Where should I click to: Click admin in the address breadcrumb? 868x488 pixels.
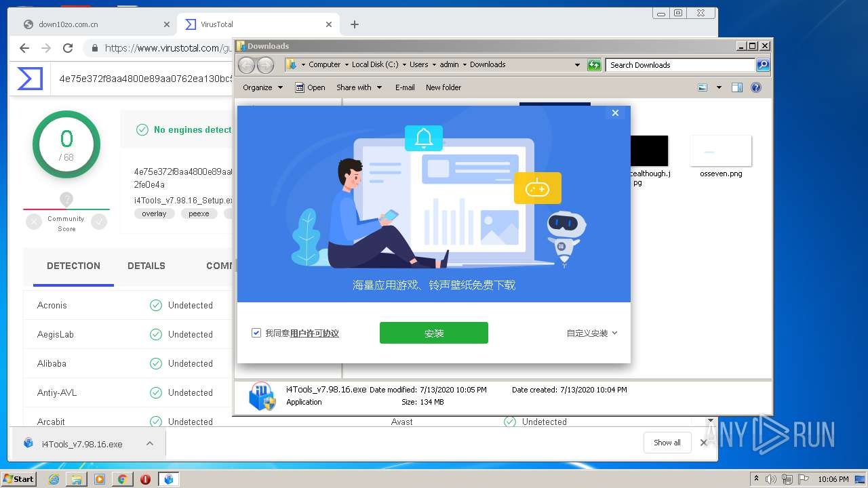(449, 65)
